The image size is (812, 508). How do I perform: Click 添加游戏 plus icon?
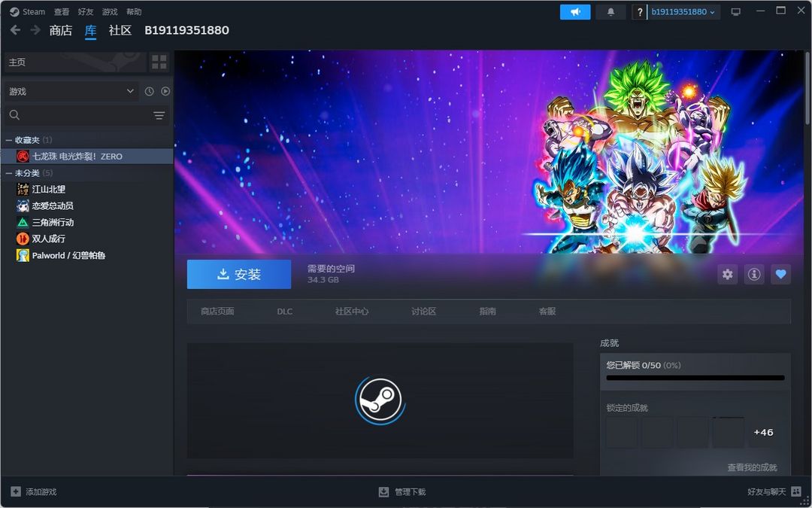pos(16,491)
